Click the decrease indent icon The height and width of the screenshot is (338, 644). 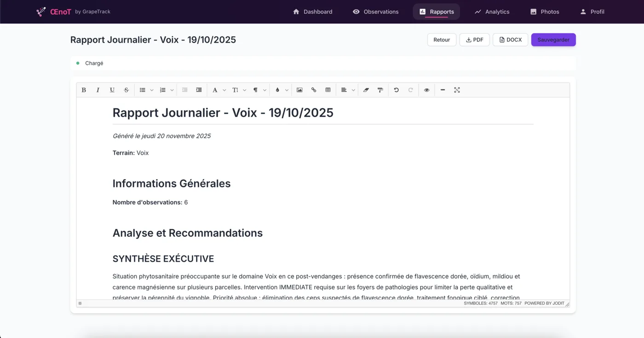[x=185, y=90]
